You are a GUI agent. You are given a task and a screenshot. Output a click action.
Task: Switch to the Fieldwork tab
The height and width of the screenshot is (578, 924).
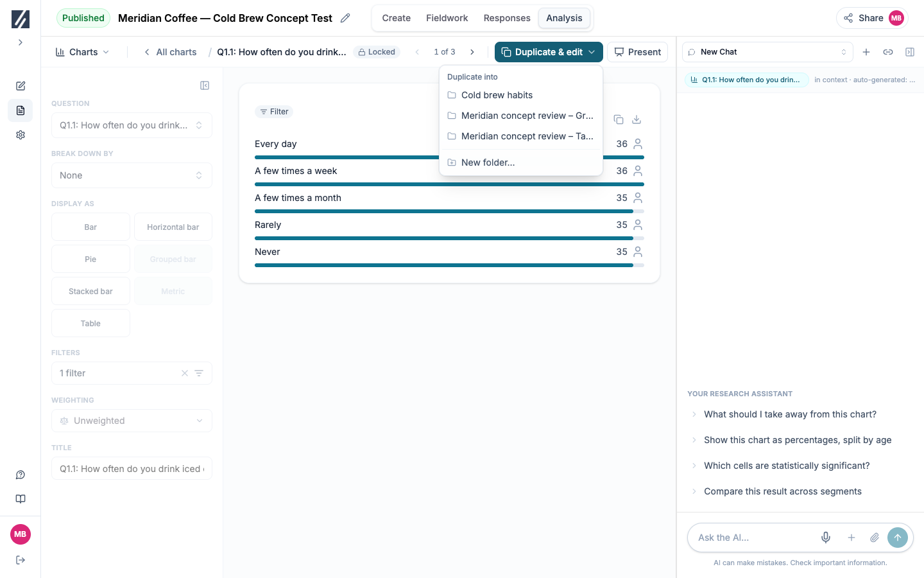447,18
